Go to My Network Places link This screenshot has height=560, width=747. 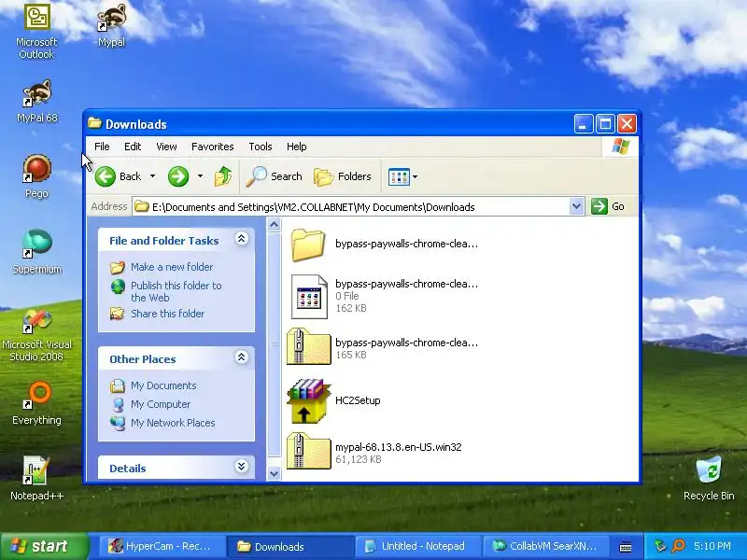(173, 423)
